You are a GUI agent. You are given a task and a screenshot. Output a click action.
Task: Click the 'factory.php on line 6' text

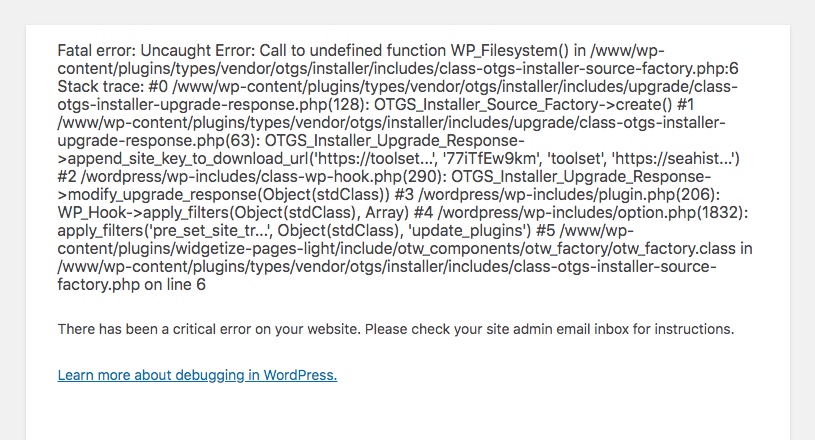pyautogui.click(x=132, y=285)
